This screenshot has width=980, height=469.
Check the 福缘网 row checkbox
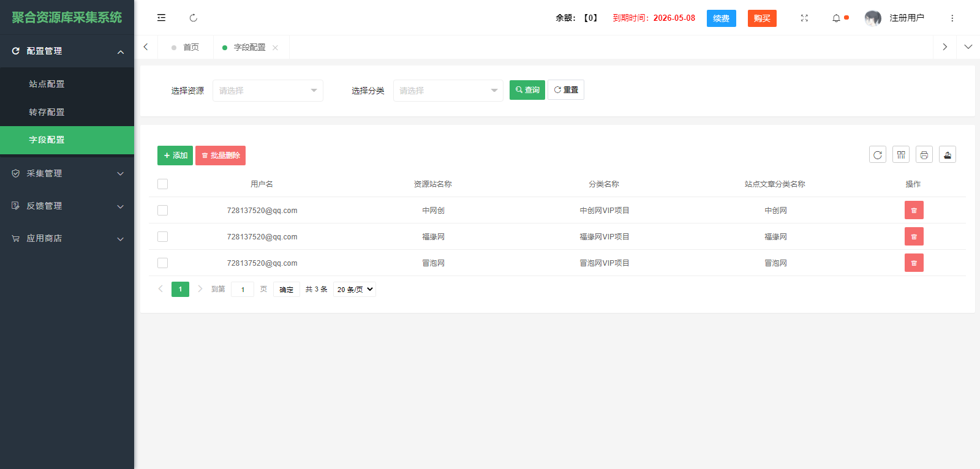(162, 236)
